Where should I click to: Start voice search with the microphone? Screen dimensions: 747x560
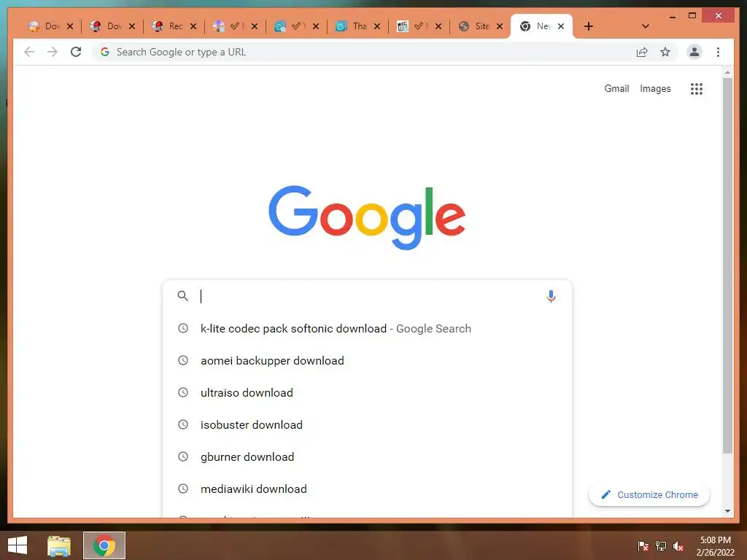[551, 296]
